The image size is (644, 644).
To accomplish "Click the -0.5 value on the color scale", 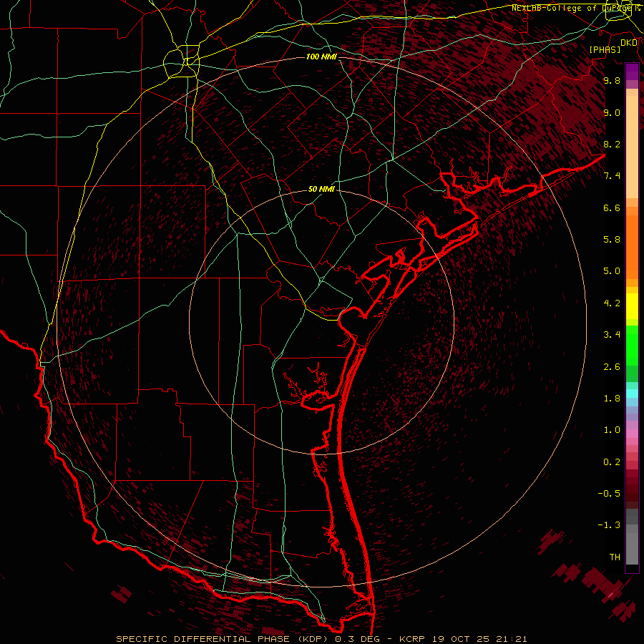I will pyautogui.click(x=609, y=494).
